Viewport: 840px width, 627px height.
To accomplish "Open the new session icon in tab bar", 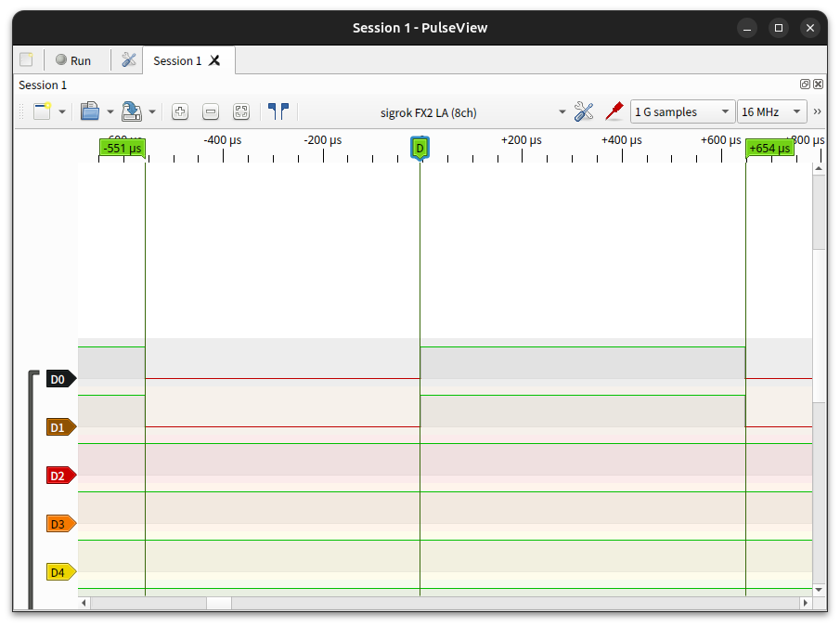I will pyautogui.click(x=26, y=60).
